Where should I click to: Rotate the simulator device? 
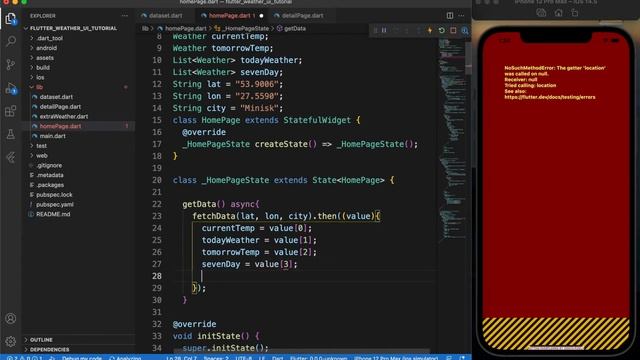(575, 13)
